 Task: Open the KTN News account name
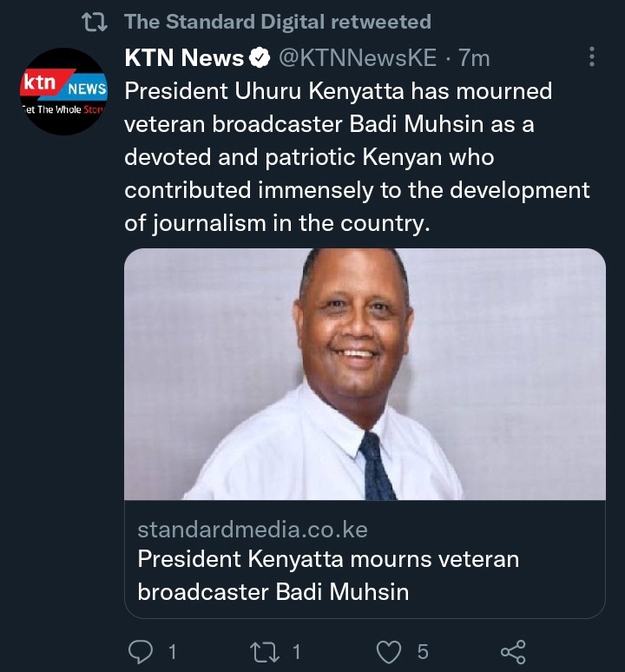(184, 57)
